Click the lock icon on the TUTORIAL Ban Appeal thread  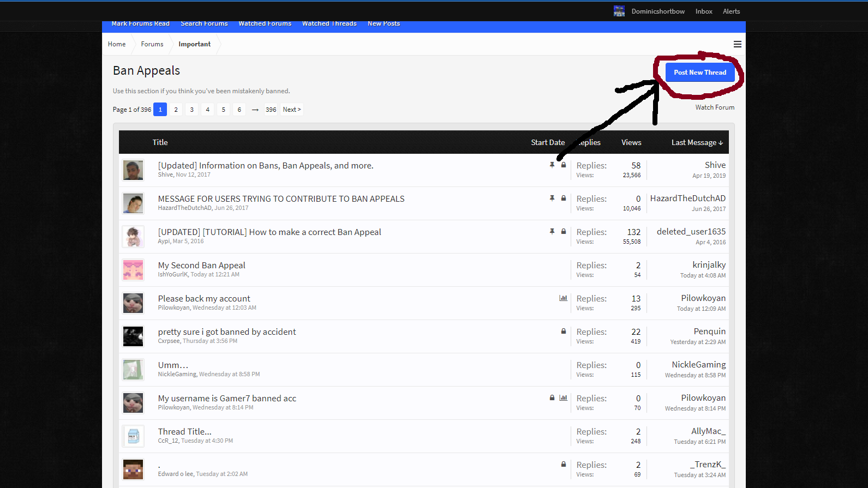[x=564, y=232]
